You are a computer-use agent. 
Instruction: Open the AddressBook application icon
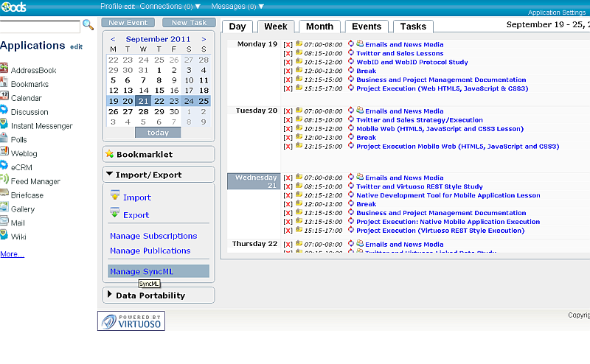pyautogui.click(x=4, y=69)
